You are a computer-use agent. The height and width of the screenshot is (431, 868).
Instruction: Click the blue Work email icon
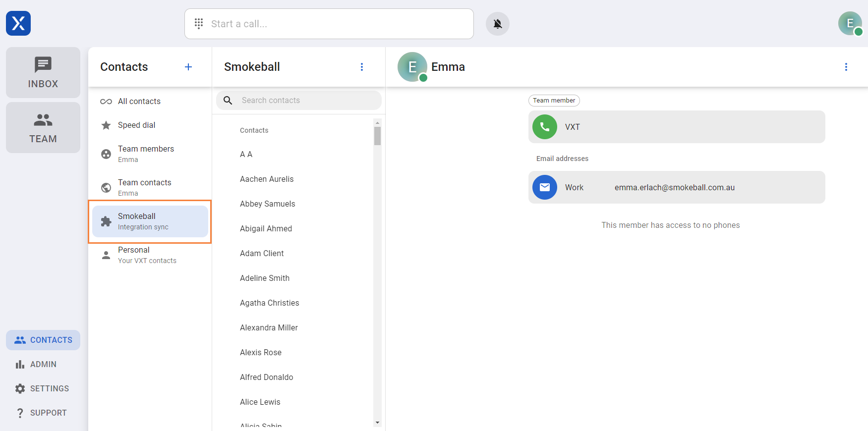[x=545, y=187]
